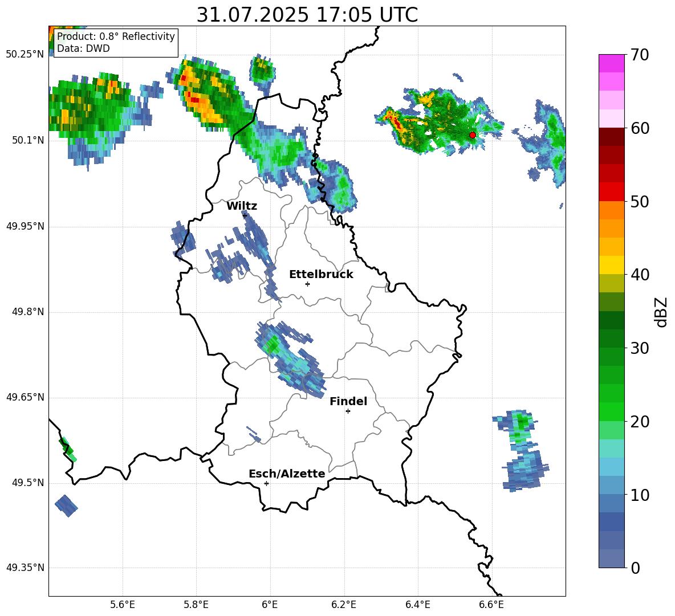Click the 6.4°E longitude label
The width and height of the screenshot is (675, 616).
point(417,605)
